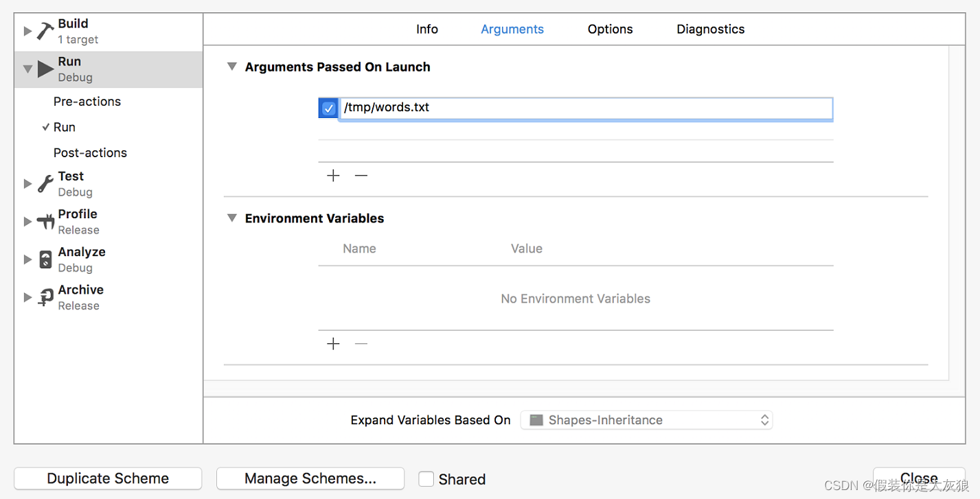Click the Close button

pos(919,478)
